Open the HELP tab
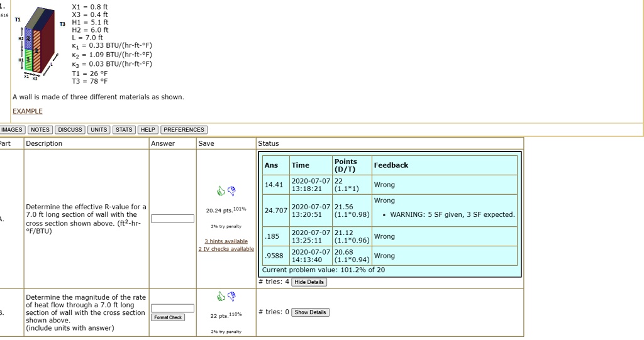Image resolution: width=644 pixels, height=340 pixels. click(148, 130)
